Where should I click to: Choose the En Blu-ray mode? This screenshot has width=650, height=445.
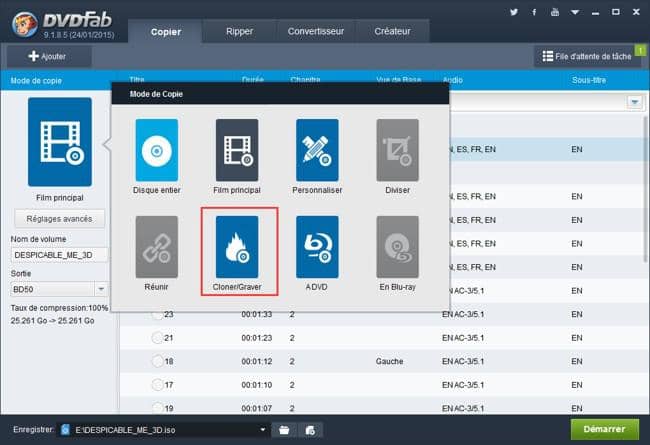pyautogui.click(x=398, y=247)
